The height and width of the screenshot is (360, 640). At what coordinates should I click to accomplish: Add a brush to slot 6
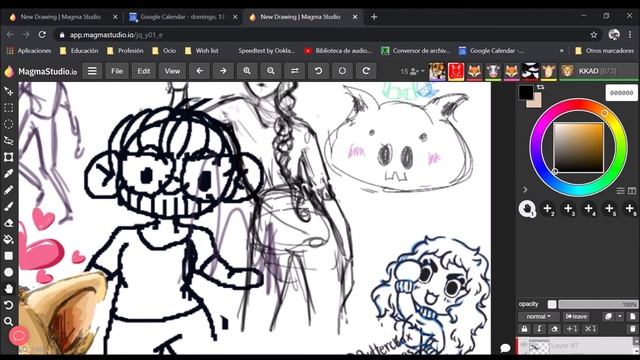click(x=629, y=209)
